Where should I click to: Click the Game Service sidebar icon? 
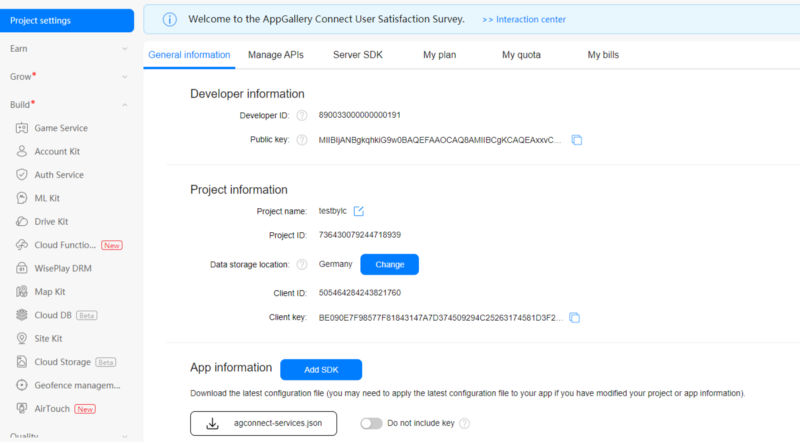pyautogui.click(x=21, y=128)
